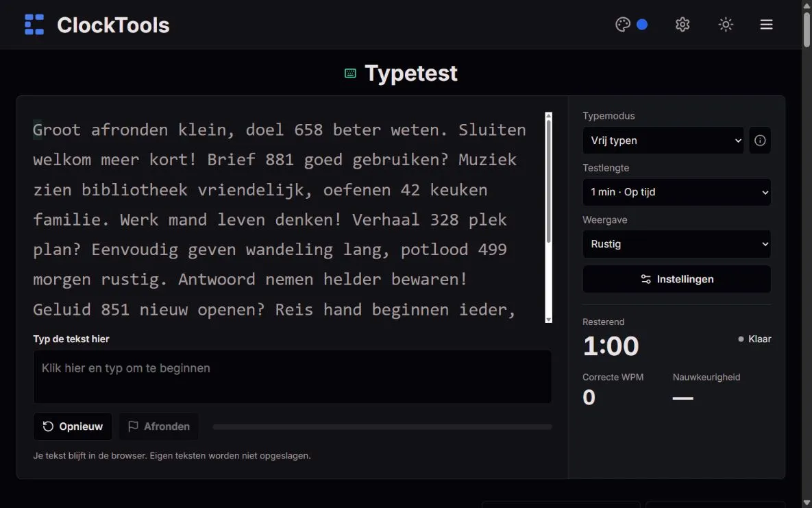This screenshot has height=508, width=812.
Task: Click the typing input field
Action: (x=292, y=377)
